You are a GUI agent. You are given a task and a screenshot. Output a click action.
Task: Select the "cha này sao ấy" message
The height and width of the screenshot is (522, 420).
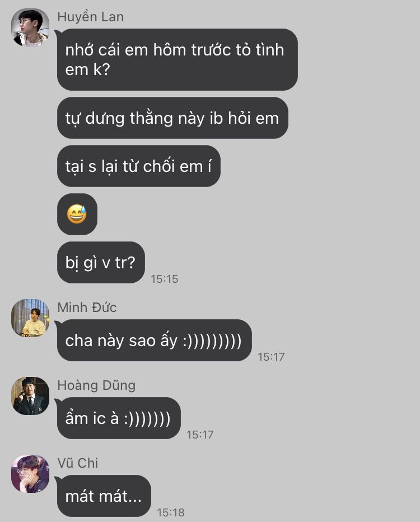[155, 340]
